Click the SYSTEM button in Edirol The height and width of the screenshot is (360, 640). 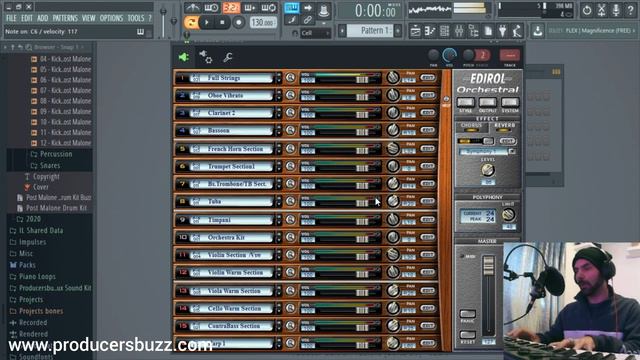(510, 102)
